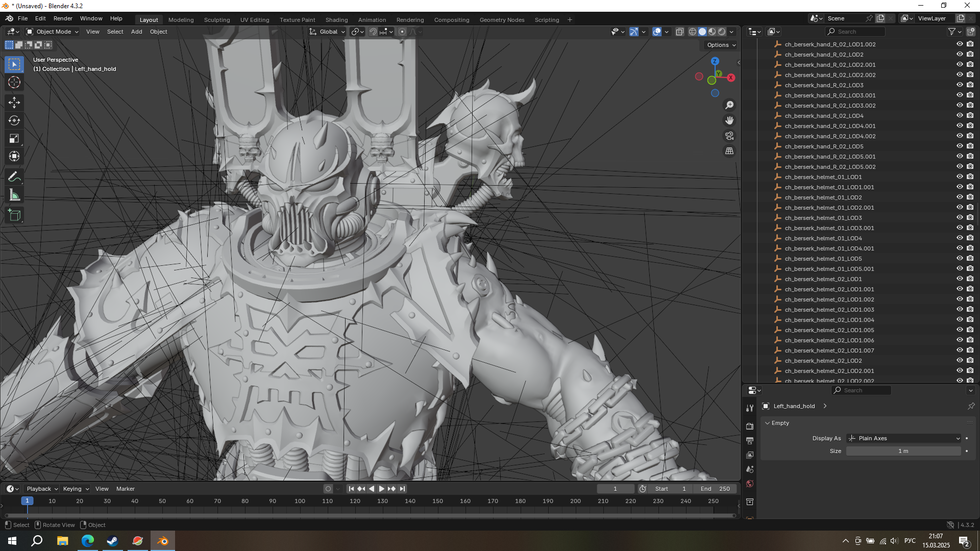Open the Object Mode dropdown
Screen dimensions: 980x551
tap(53, 32)
